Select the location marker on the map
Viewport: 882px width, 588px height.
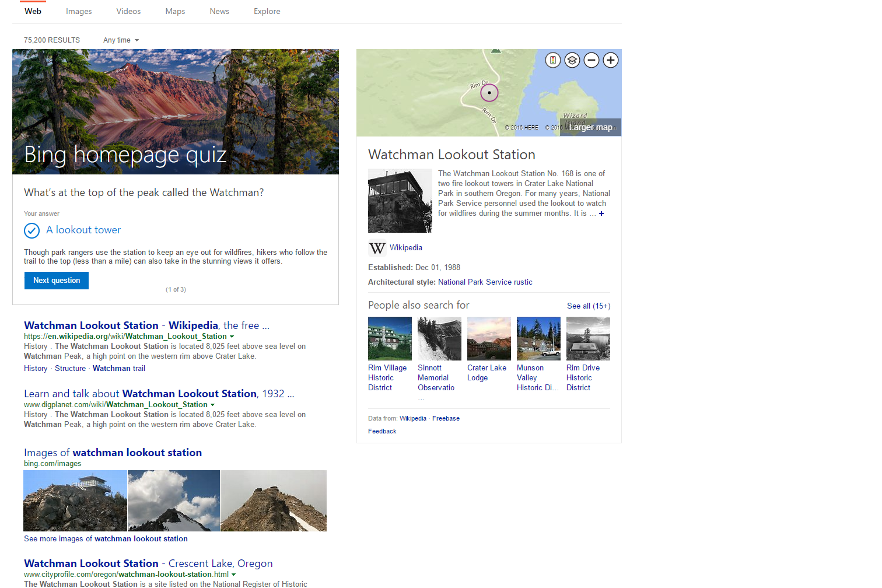[489, 92]
